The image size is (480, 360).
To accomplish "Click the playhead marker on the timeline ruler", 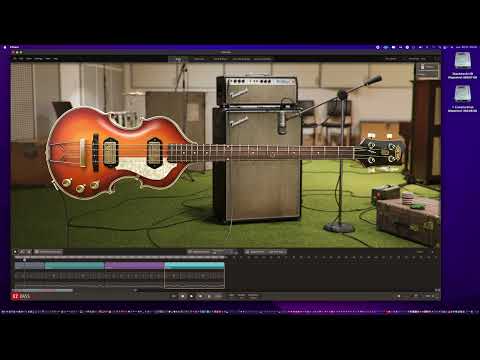I will point(24,259).
